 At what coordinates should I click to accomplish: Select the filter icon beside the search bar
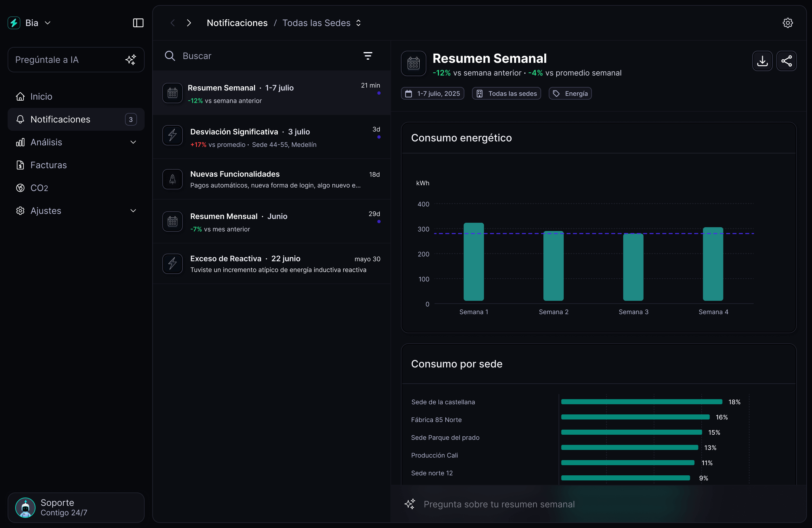pos(368,56)
